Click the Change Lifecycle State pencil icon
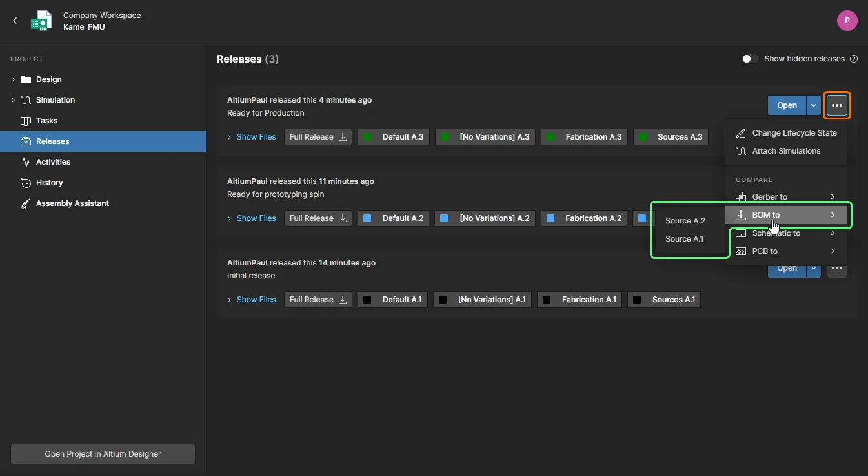 [741, 133]
